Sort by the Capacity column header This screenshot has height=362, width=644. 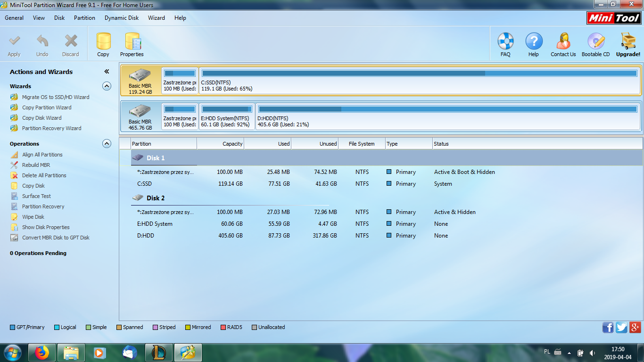click(x=221, y=144)
